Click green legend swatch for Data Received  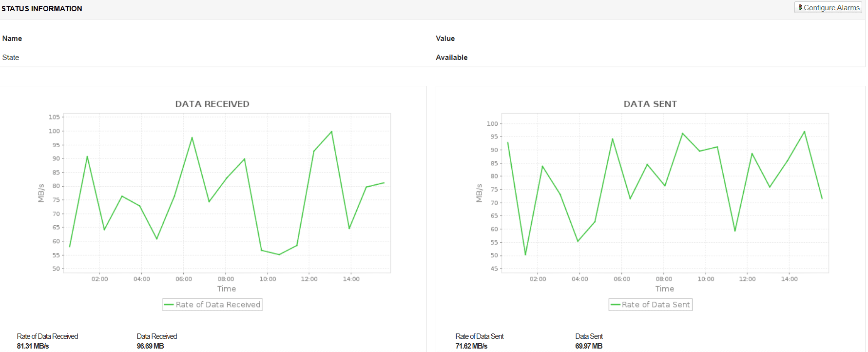click(169, 305)
